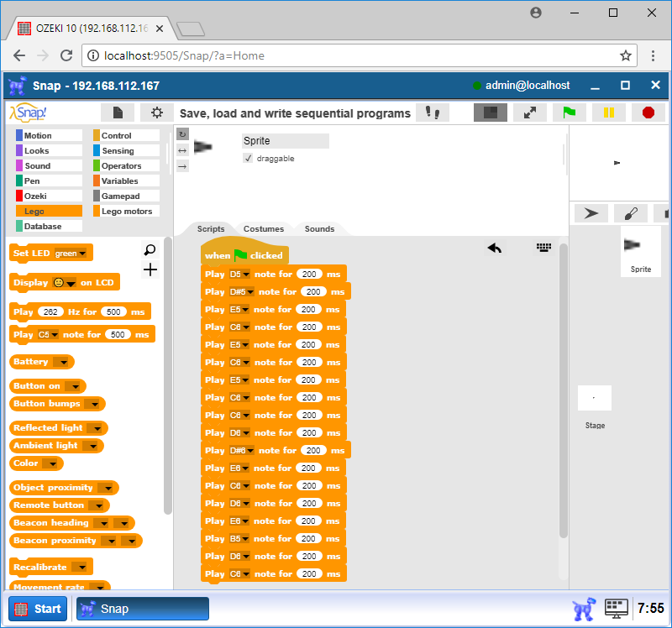The height and width of the screenshot is (628, 672).
Task: Open the Sensing block category
Action: (x=126, y=151)
